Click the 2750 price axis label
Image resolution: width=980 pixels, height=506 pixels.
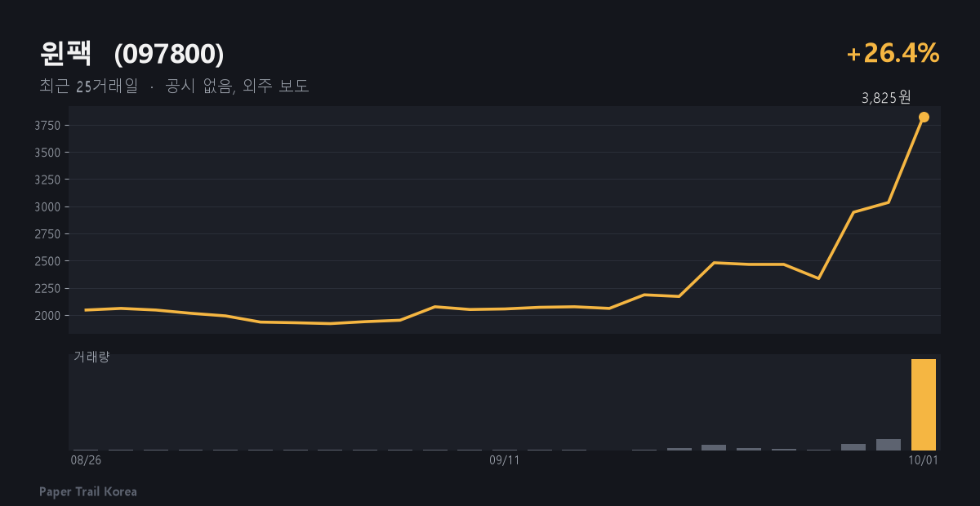point(47,234)
